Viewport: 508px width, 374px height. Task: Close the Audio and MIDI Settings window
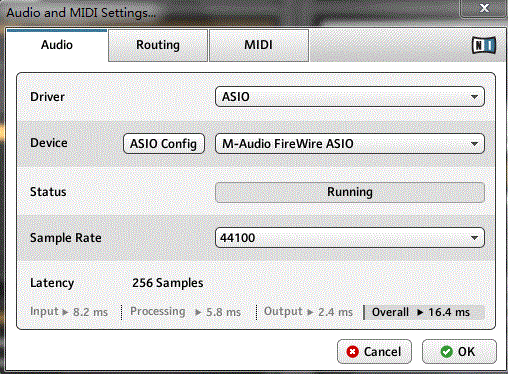click(484, 8)
